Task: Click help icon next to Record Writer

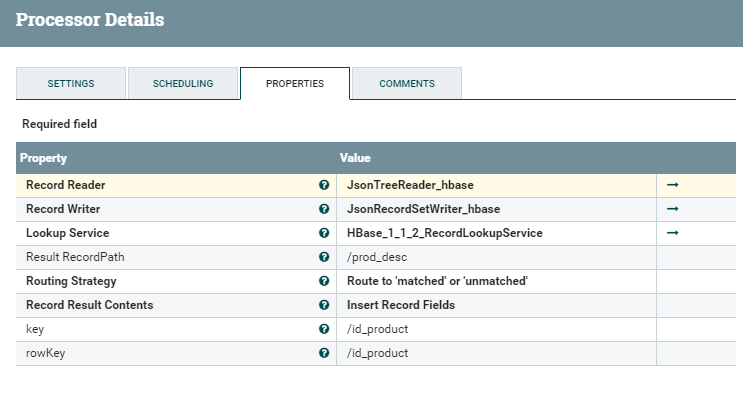Action: (x=324, y=209)
